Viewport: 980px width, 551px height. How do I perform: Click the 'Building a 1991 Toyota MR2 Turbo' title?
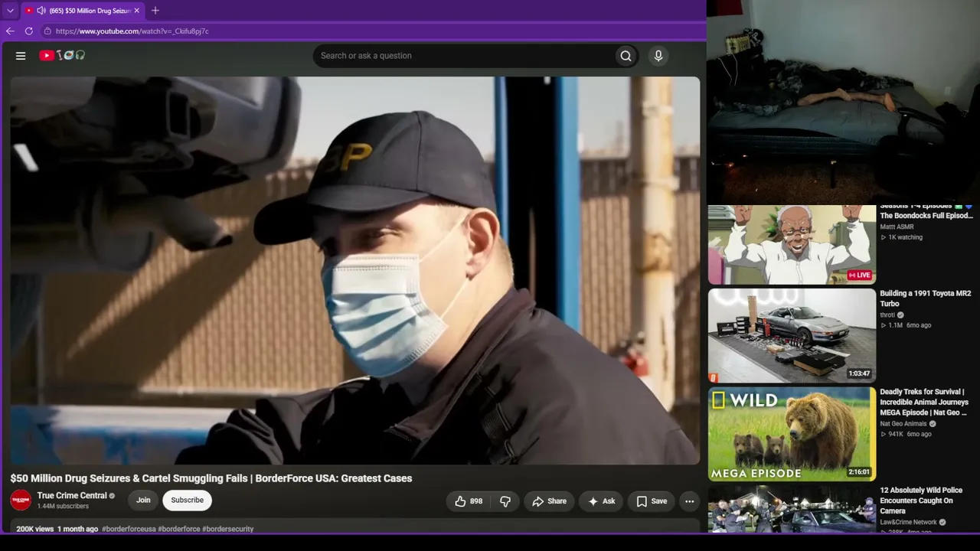(926, 298)
